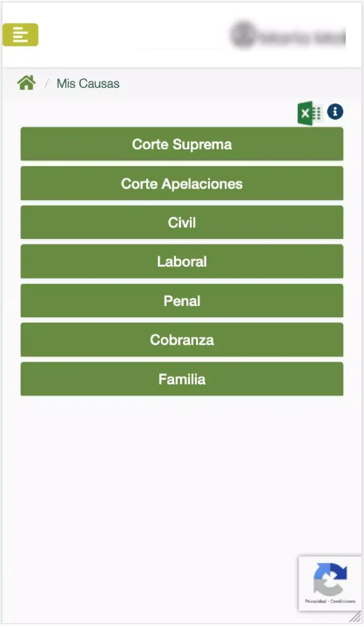
Task: Click the blurred profile logo at top
Action: click(287, 36)
